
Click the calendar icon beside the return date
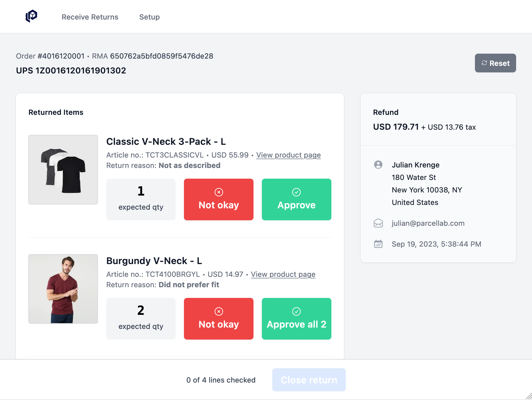(378, 244)
